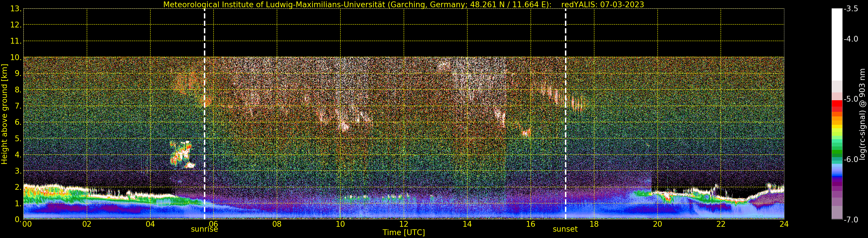The height and width of the screenshot is (238, 868).
Task: Click the height axis label 1.
Action: [18, 203]
